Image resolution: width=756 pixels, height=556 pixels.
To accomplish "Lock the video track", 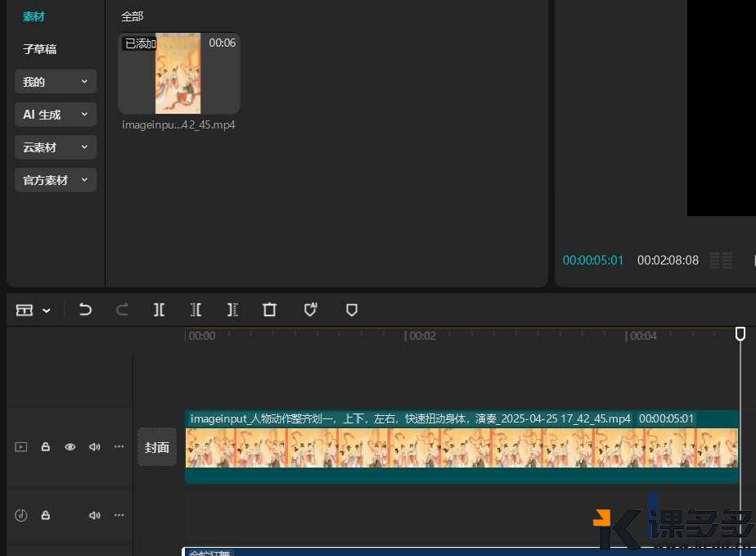I will 45,446.
